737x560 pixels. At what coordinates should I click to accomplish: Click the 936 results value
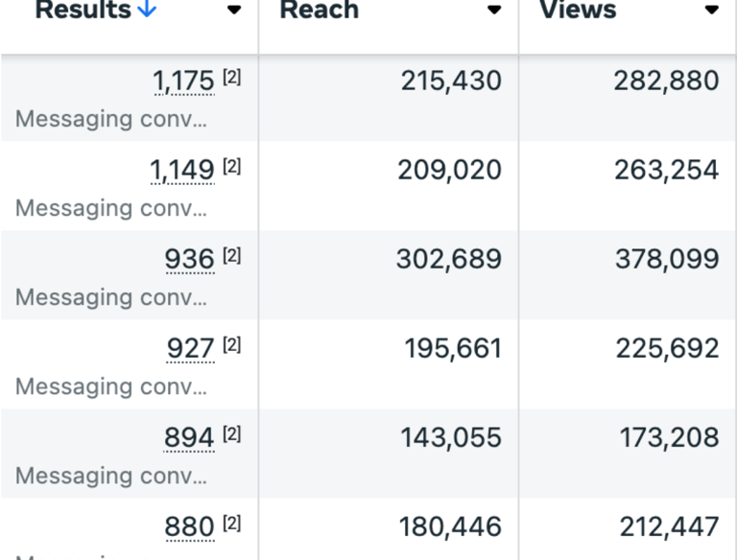[x=189, y=259]
